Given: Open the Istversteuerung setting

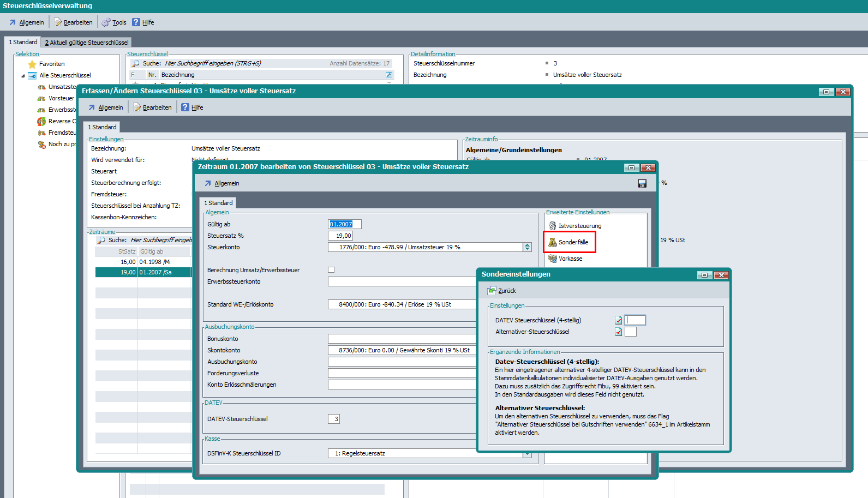Looking at the screenshot, I should 574,226.
